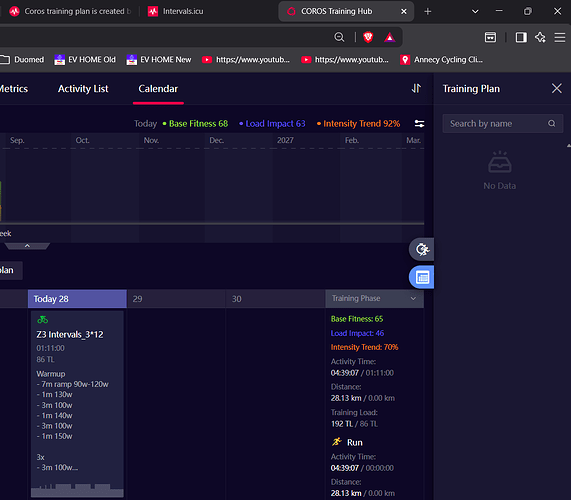Image resolution: width=571 pixels, height=500 pixels.
Task: Select day 29 column header
Action: [x=176, y=299]
